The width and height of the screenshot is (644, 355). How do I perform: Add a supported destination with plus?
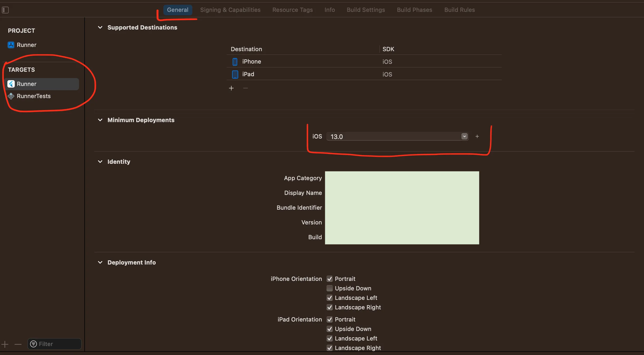tap(231, 88)
